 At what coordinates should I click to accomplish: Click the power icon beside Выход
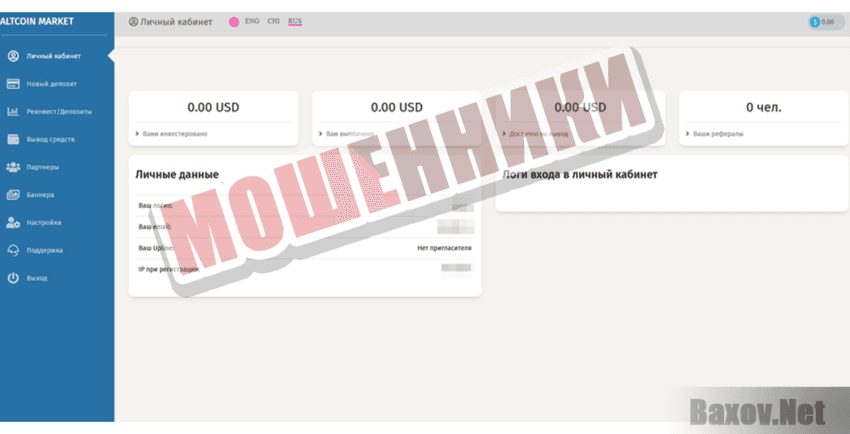[x=13, y=277]
